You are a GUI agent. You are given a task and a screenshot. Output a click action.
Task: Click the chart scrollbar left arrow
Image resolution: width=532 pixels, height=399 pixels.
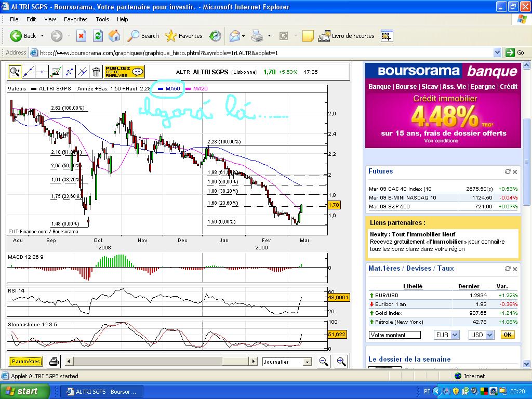pos(69,362)
